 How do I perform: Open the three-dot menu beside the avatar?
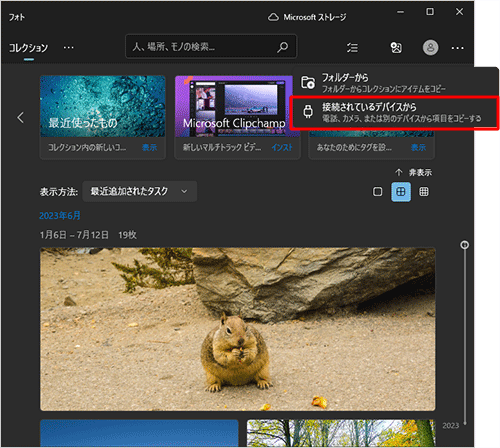pos(457,48)
